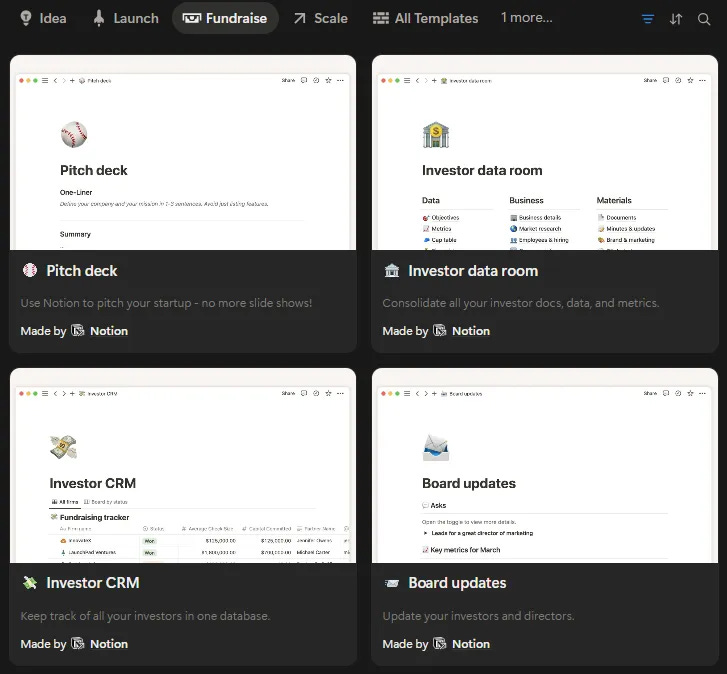Click 'Keep track of all your investors' description
The height and width of the screenshot is (674, 727).
pos(145,616)
